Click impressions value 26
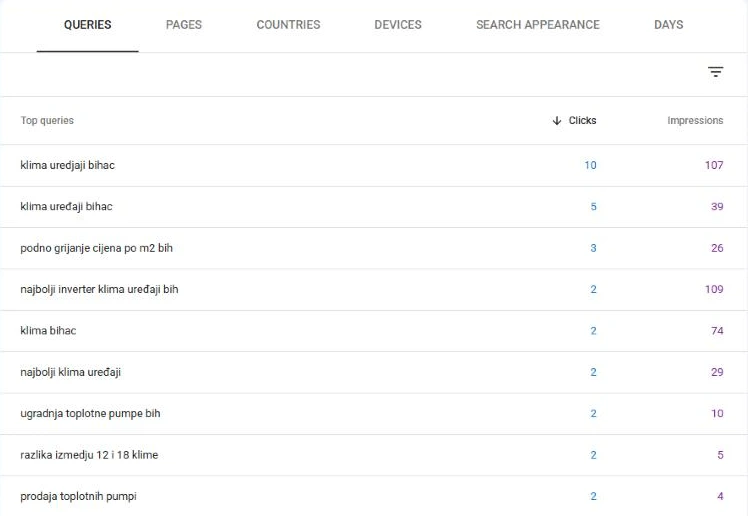 717,248
